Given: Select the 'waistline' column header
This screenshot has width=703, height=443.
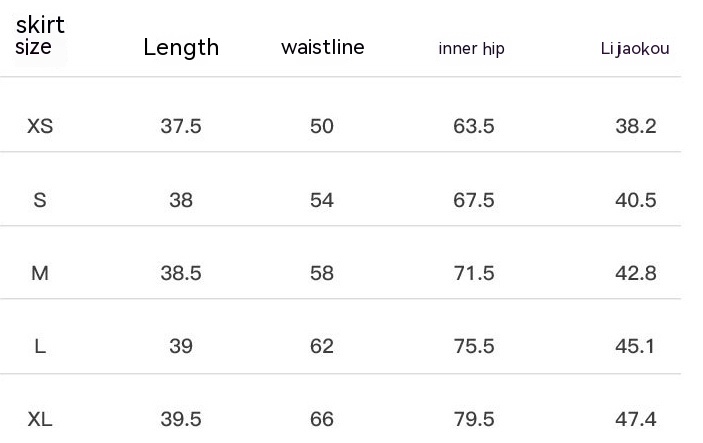Looking at the screenshot, I should click(322, 47).
